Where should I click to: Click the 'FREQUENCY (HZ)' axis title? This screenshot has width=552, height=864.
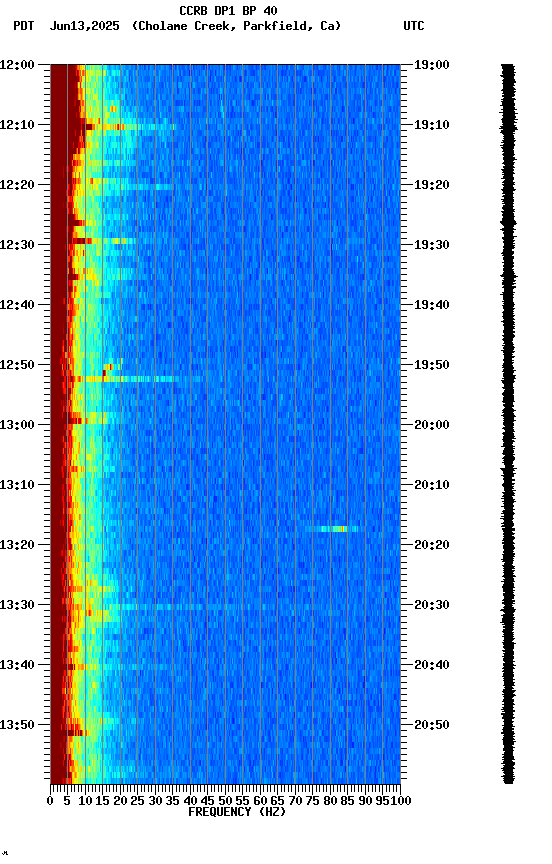pyautogui.click(x=237, y=812)
